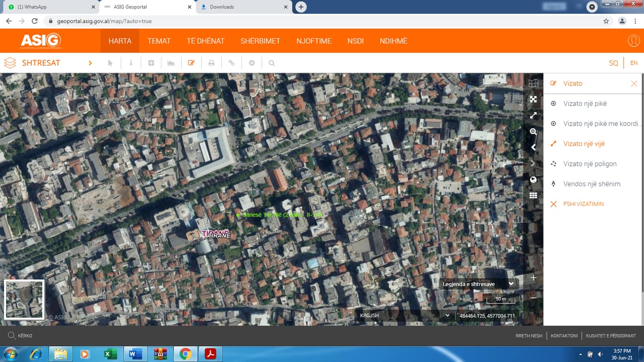Switch to the WhatsApp browser tab
644x362 pixels.
[51, 7]
